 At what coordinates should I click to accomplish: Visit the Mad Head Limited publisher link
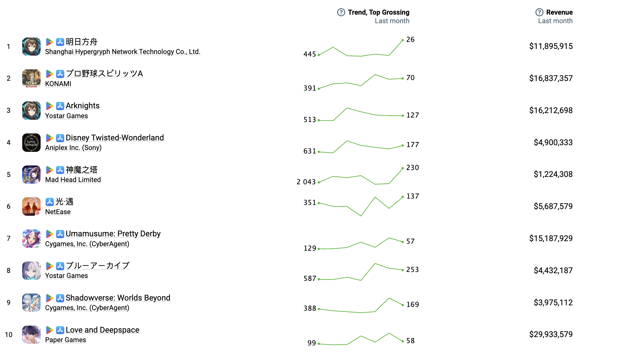tap(73, 180)
